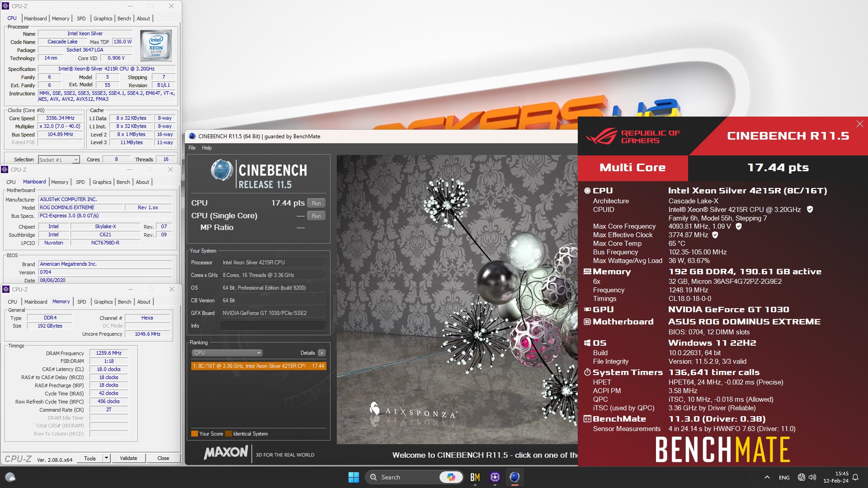Image resolution: width=868 pixels, height=488 pixels.
Task: Switch to SPD tab in top CPU-Z window
Action: point(81,19)
